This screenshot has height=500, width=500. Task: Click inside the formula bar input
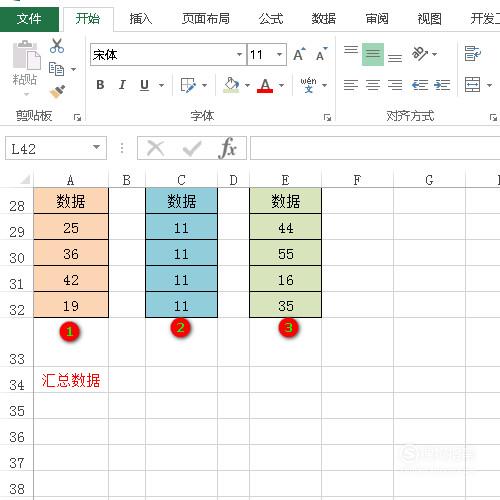coord(375,148)
